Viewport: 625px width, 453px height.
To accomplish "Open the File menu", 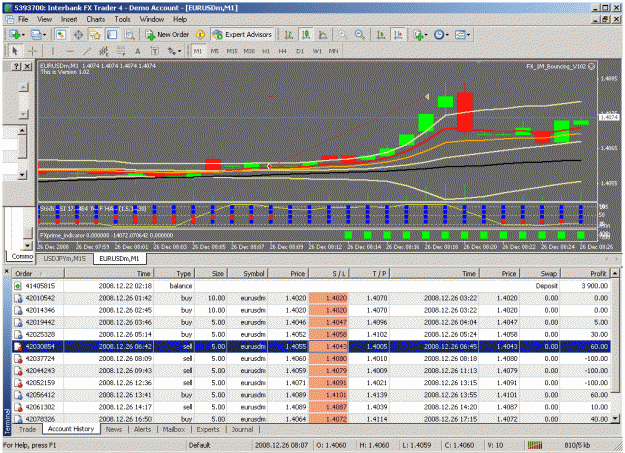I will tap(23, 19).
